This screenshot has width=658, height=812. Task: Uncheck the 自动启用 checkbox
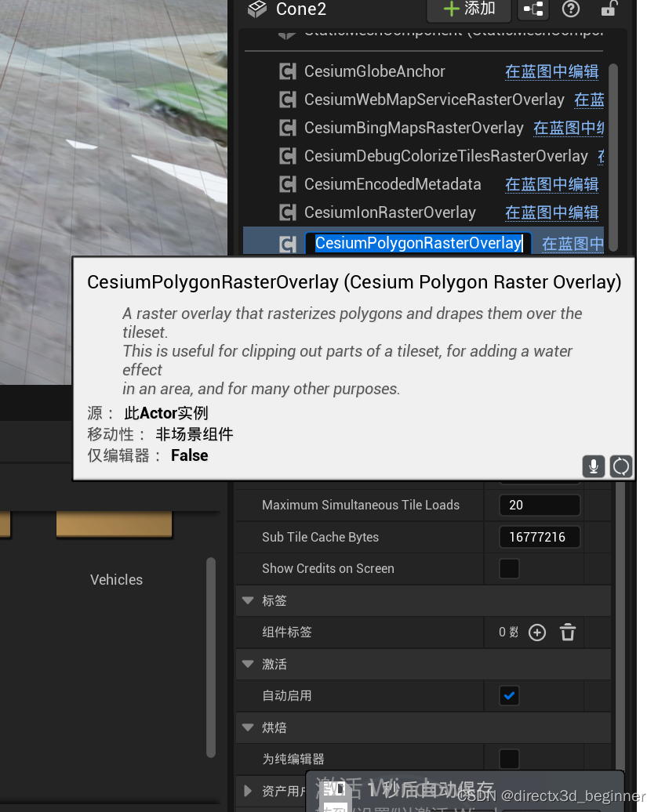click(509, 695)
